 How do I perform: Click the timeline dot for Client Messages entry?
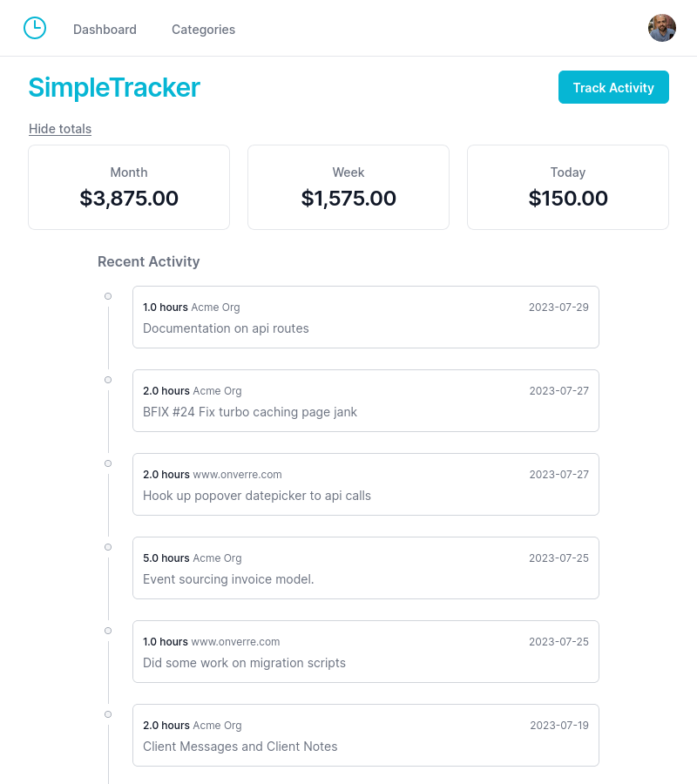(x=108, y=714)
